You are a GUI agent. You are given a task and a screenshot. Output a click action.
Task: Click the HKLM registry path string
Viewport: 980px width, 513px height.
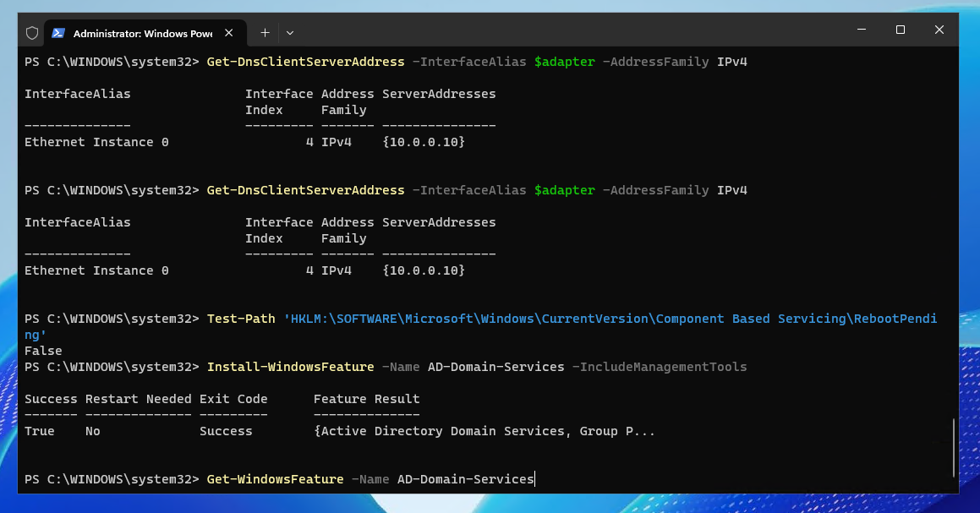pyautogui.click(x=481, y=327)
